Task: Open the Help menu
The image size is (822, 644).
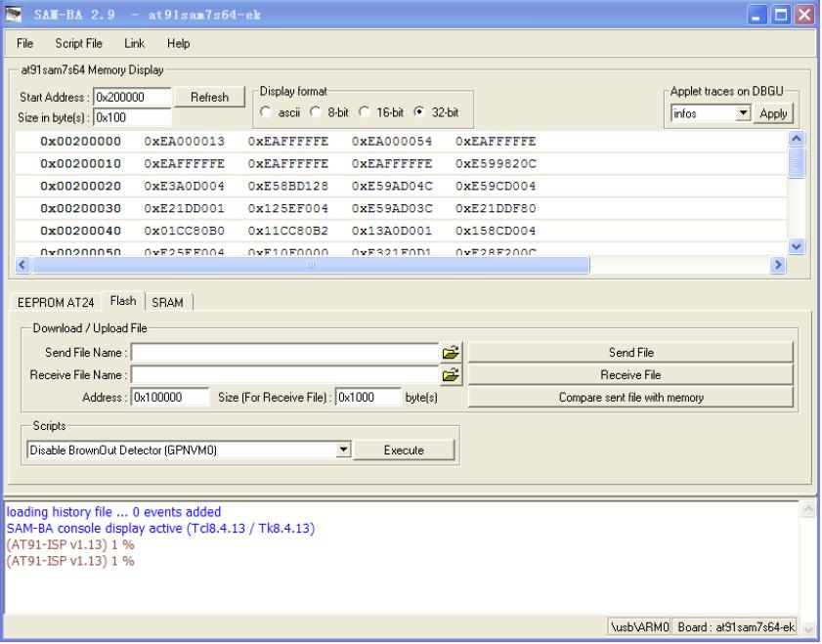Action: click(x=178, y=44)
